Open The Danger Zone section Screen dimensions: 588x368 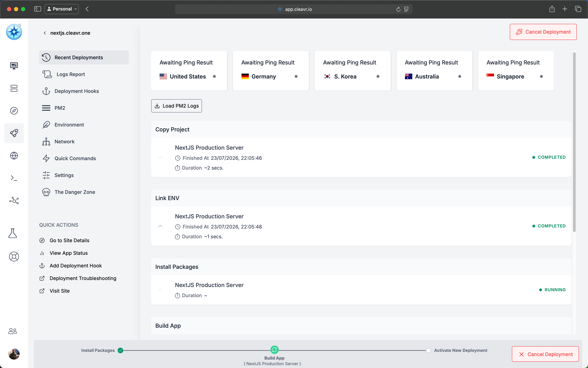[x=84, y=192]
